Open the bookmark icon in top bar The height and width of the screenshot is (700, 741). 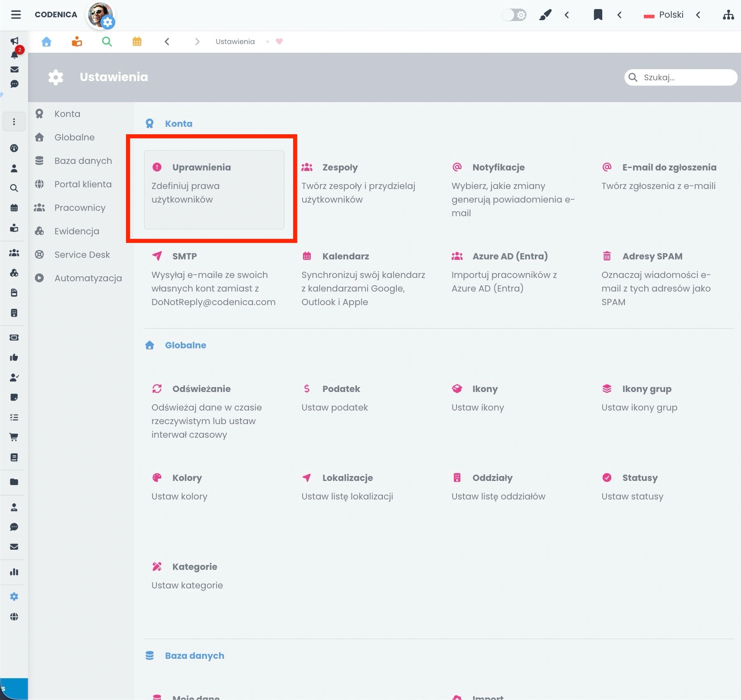pyautogui.click(x=598, y=15)
